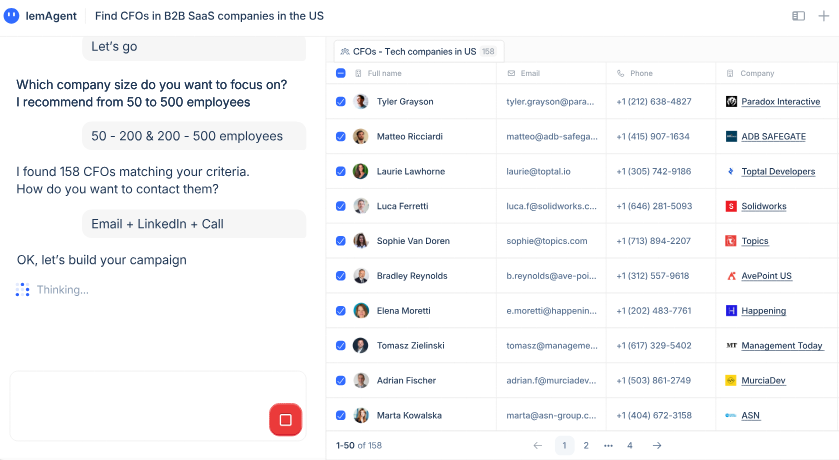The width and height of the screenshot is (839, 460).
Task: Click the Solidworks company logo
Action: coord(731,206)
